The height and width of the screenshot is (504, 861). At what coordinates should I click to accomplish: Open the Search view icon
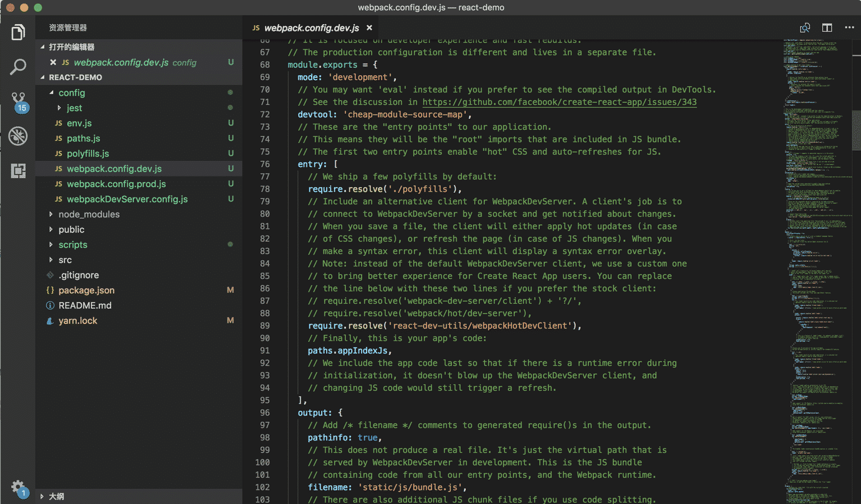pyautogui.click(x=18, y=67)
